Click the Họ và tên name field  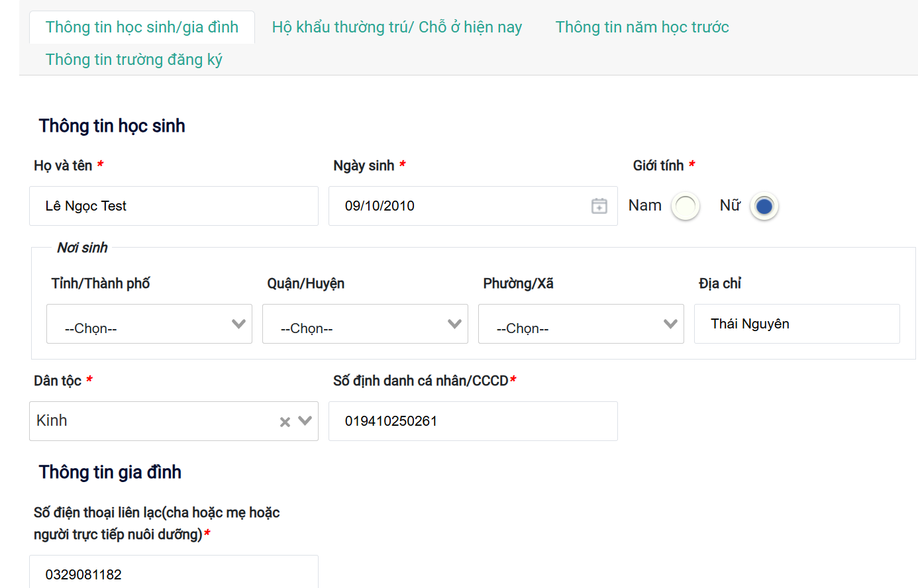[x=174, y=206]
